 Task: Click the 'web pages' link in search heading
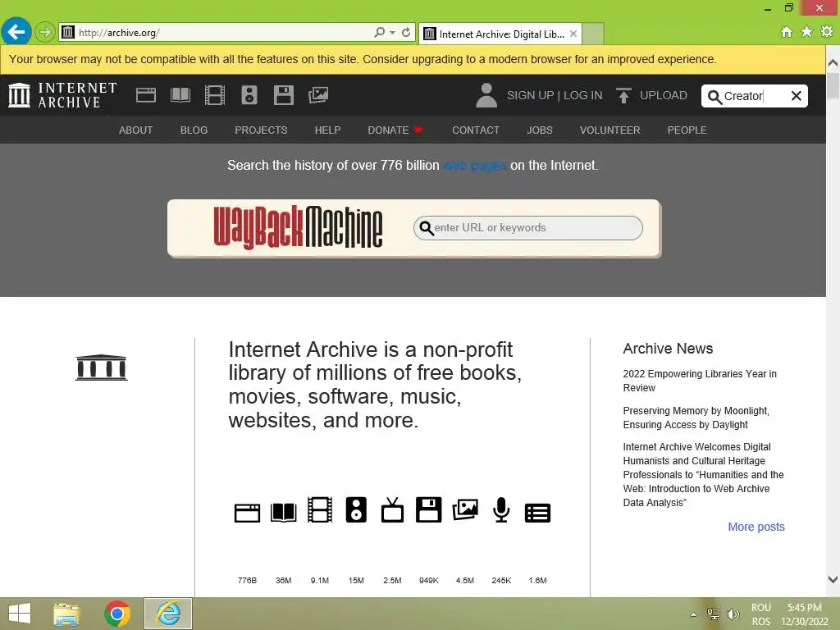(475, 166)
